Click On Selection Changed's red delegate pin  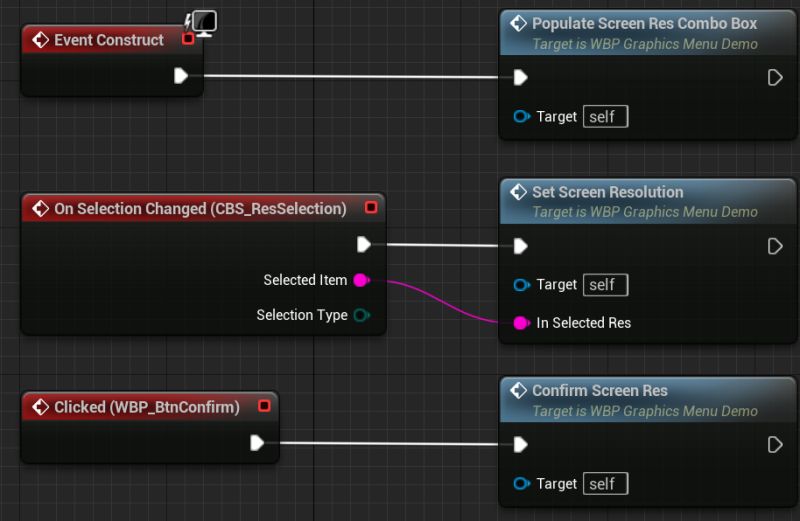point(371,207)
